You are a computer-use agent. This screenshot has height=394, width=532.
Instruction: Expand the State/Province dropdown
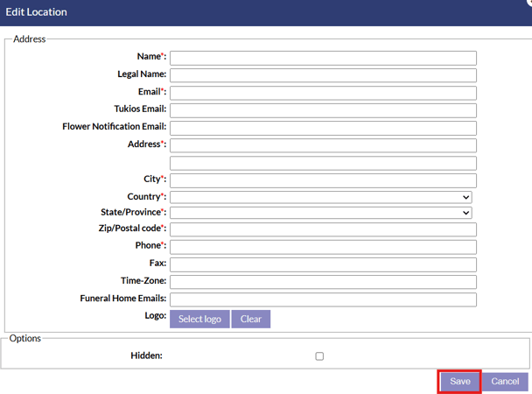click(x=320, y=213)
